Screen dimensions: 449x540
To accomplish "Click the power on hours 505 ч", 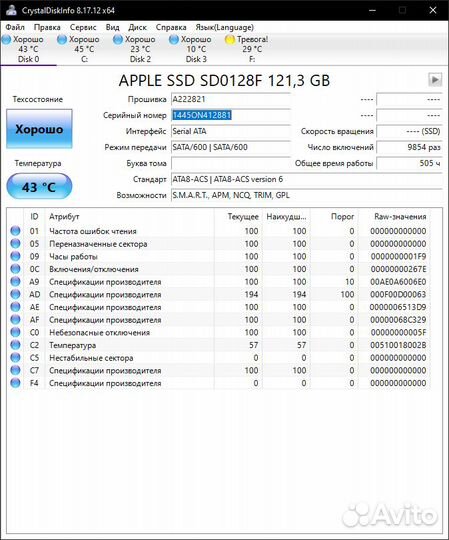I will [409, 163].
